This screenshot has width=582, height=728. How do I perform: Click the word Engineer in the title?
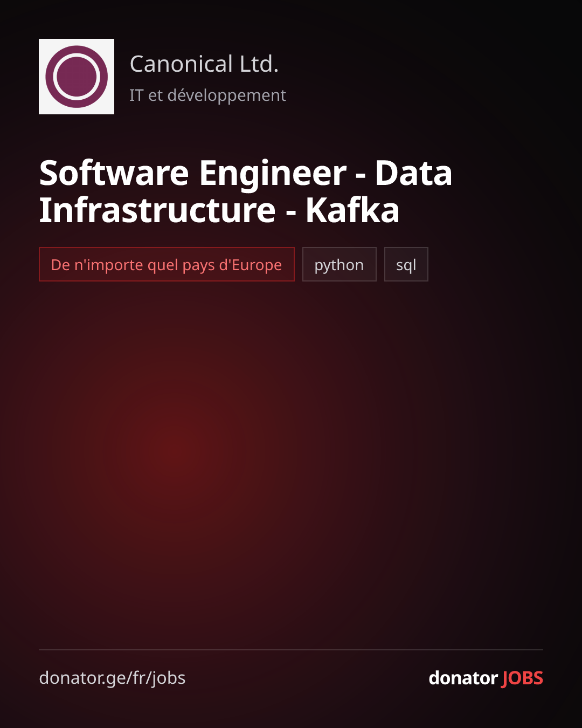[273, 175]
